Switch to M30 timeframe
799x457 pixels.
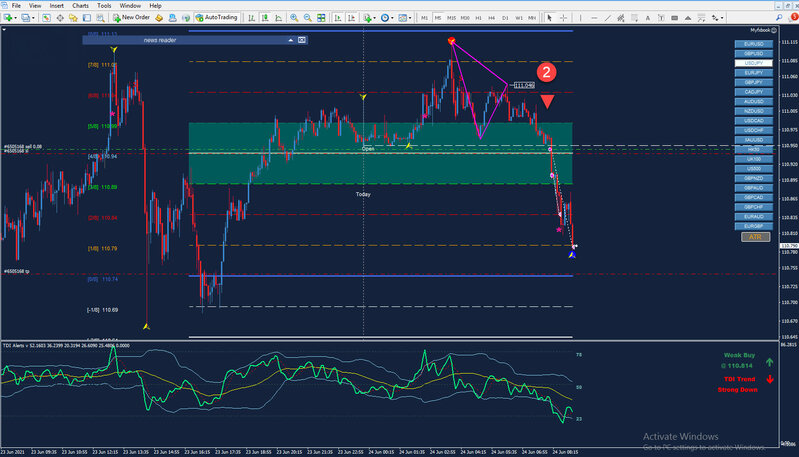pos(465,18)
